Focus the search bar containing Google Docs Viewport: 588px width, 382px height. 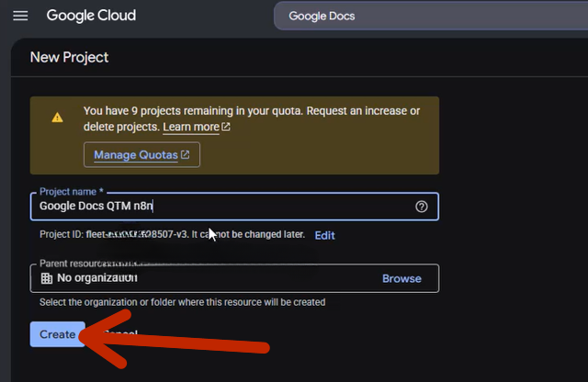point(431,17)
